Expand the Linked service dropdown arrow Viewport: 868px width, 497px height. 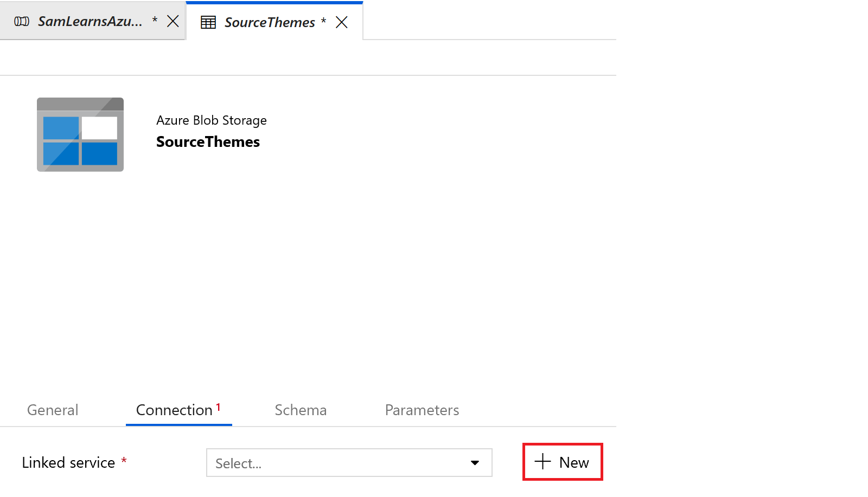475,463
